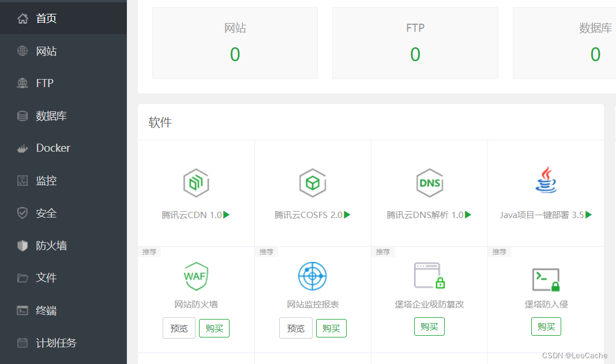Image resolution: width=616 pixels, height=364 pixels.
Task: Click the 堡塔防入侵 terminal lock icon
Action: (546, 279)
